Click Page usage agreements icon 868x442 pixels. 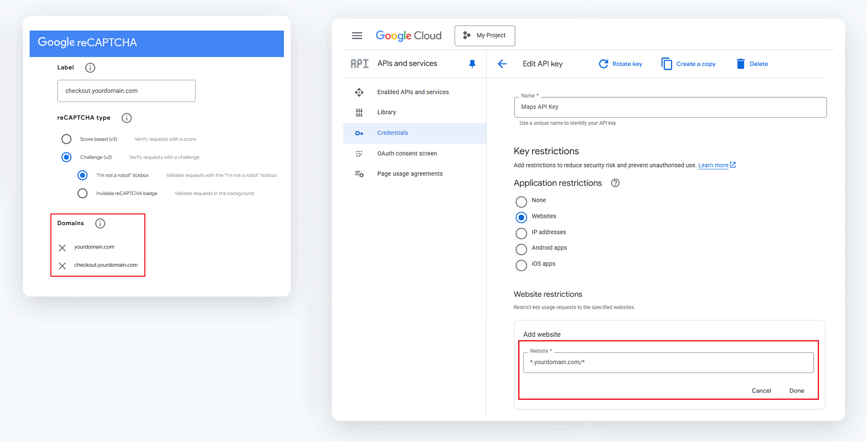pyautogui.click(x=359, y=174)
